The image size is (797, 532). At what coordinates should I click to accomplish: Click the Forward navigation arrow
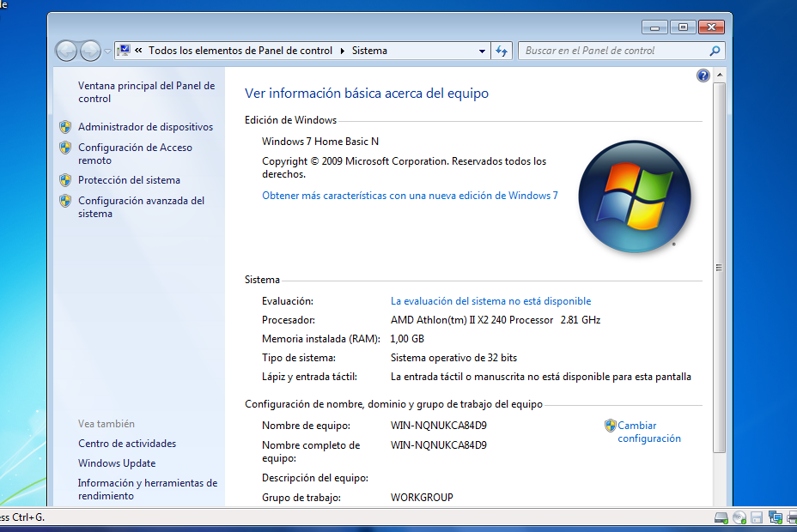click(x=90, y=51)
